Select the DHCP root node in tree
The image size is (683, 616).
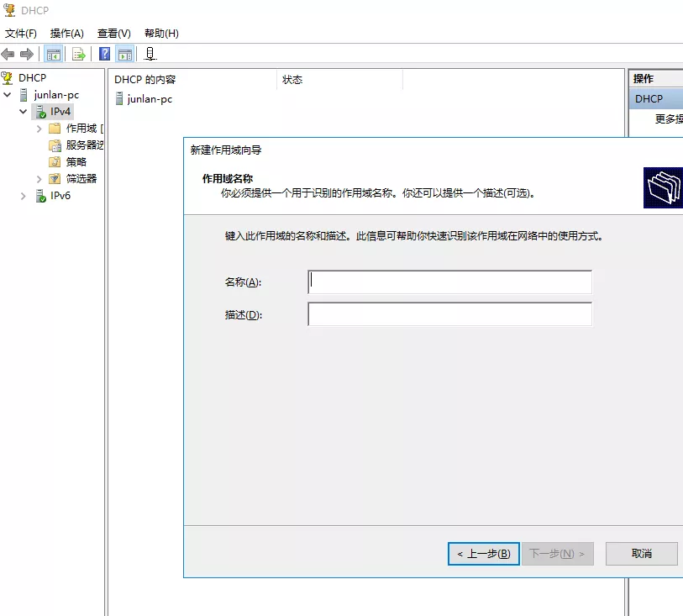pos(32,77)
